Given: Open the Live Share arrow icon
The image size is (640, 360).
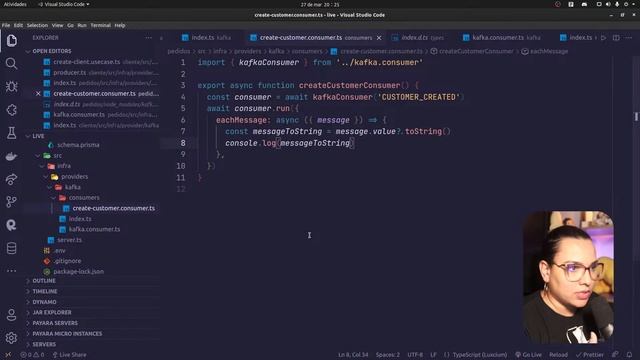Looking at the screenshot, I should (11, 179).
